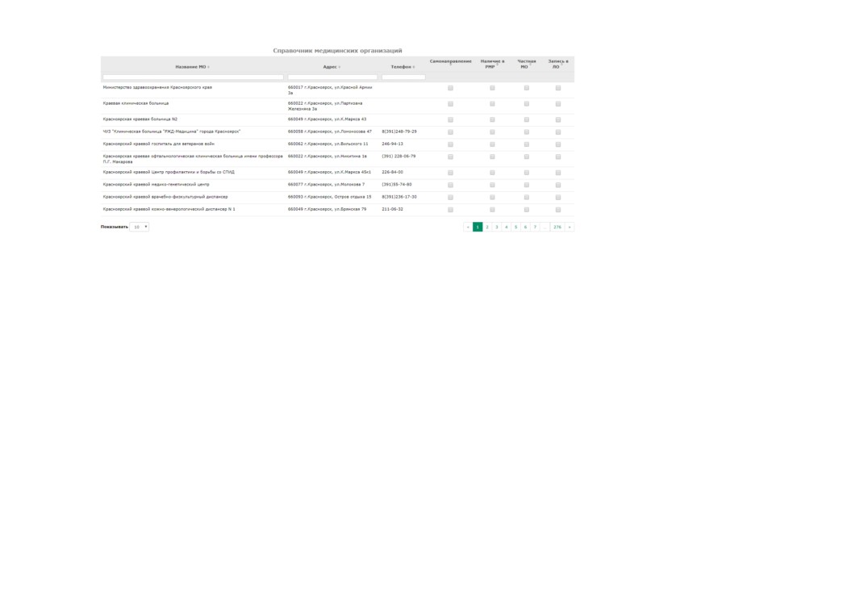Click Центр профилактики и борьбы со СПИД
Image resolution: width=868 pixels, height=614 pixels.
(x=169, y=172)
